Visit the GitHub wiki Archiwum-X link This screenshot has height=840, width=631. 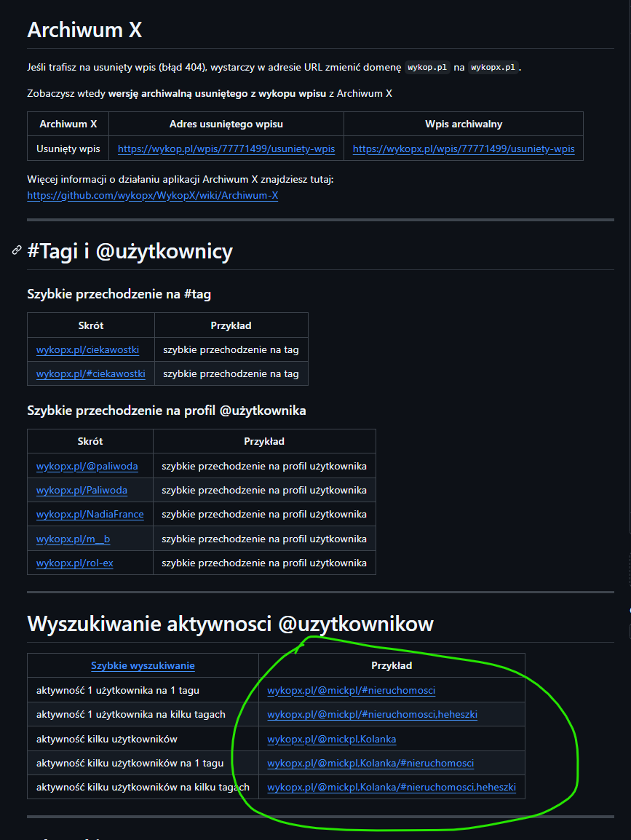[152, 195]
